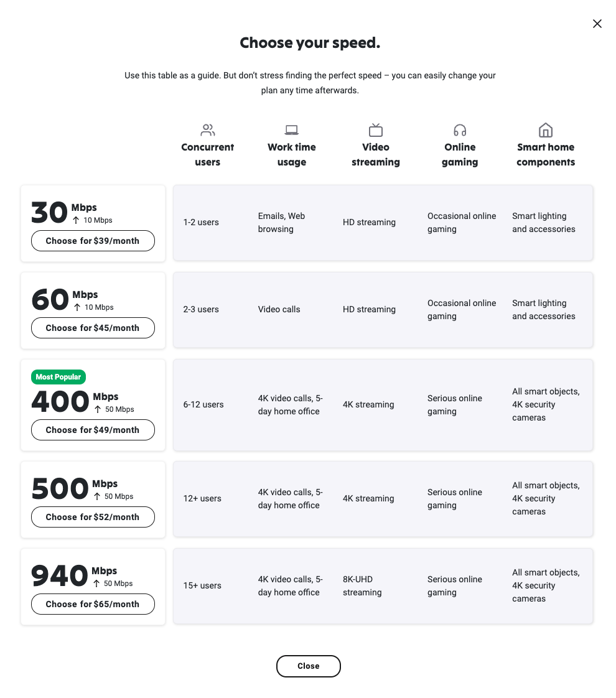Click the upload arrow on the 940 Mbps plan
This screenshot has height=698, width=616.
coord(96,584)
